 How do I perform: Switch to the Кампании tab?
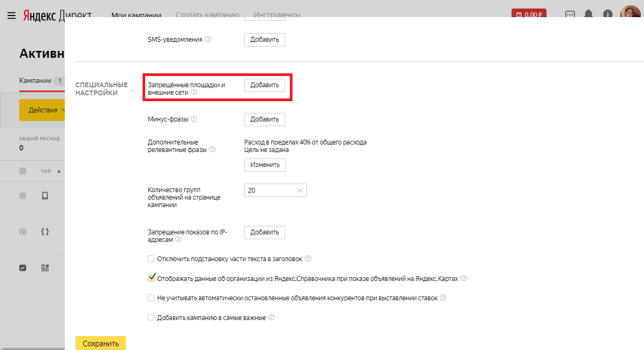point(35,80)
